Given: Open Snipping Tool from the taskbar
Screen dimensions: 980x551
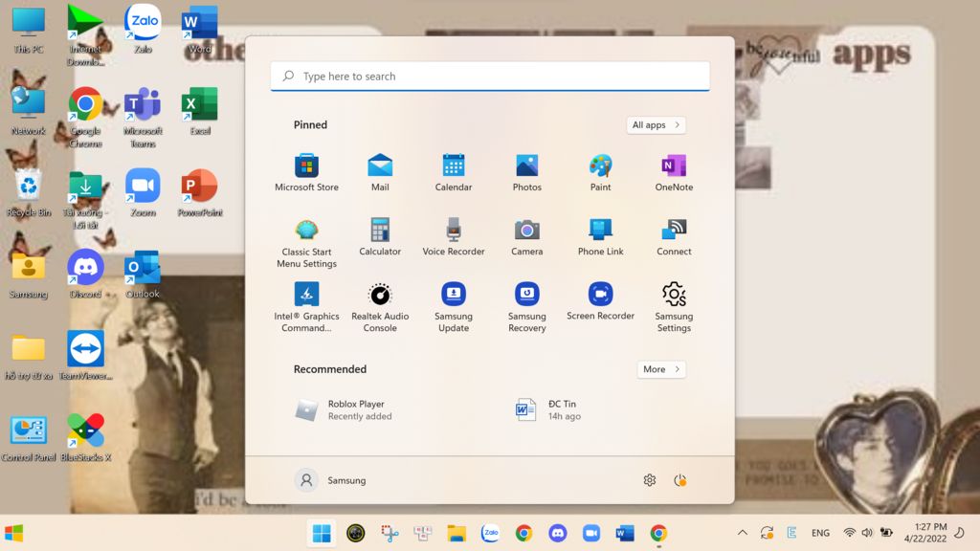Looking at the screenshot, I should click(390, 533).
